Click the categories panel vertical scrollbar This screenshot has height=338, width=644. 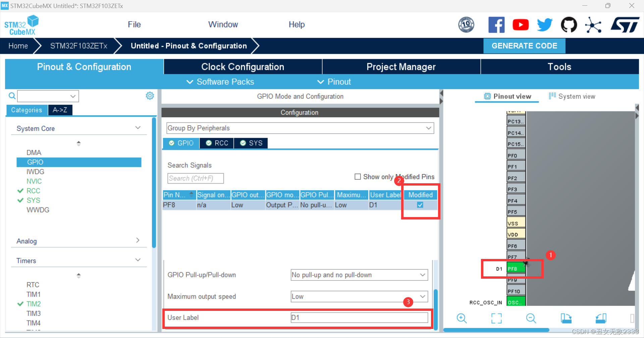tap(154, 183)
